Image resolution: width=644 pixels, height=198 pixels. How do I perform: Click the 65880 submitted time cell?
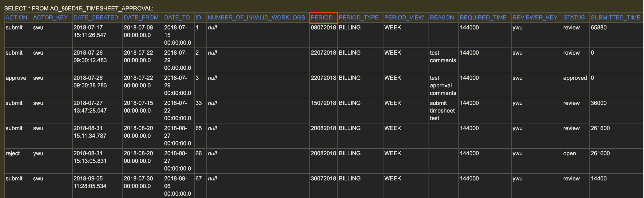click(598, 28)
